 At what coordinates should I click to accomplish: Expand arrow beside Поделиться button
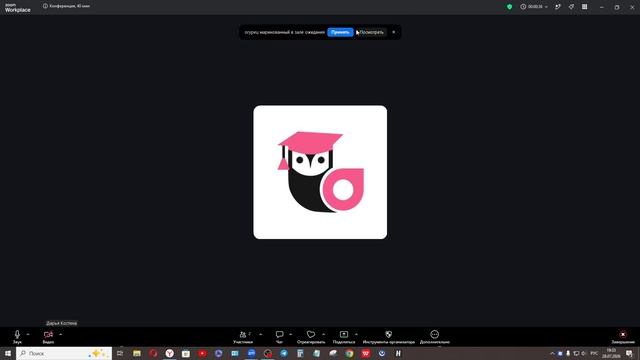coord(356,334)
